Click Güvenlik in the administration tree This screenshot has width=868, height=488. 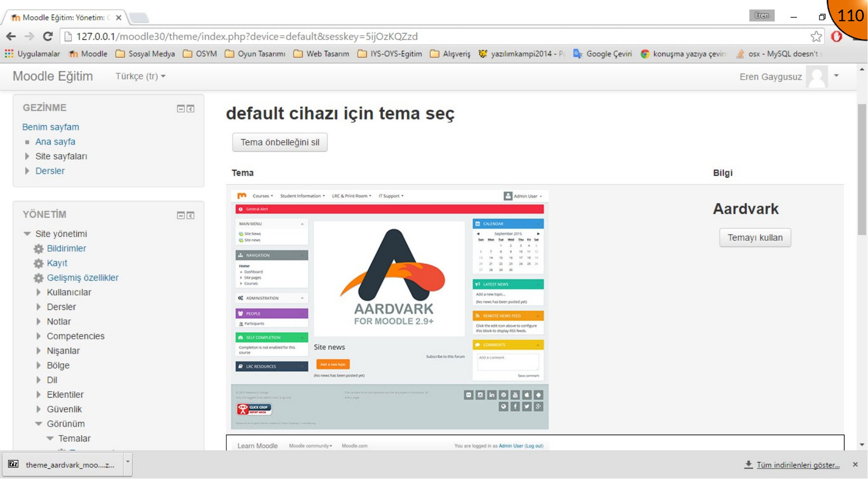pyautogui.click(x=64, y=409)
